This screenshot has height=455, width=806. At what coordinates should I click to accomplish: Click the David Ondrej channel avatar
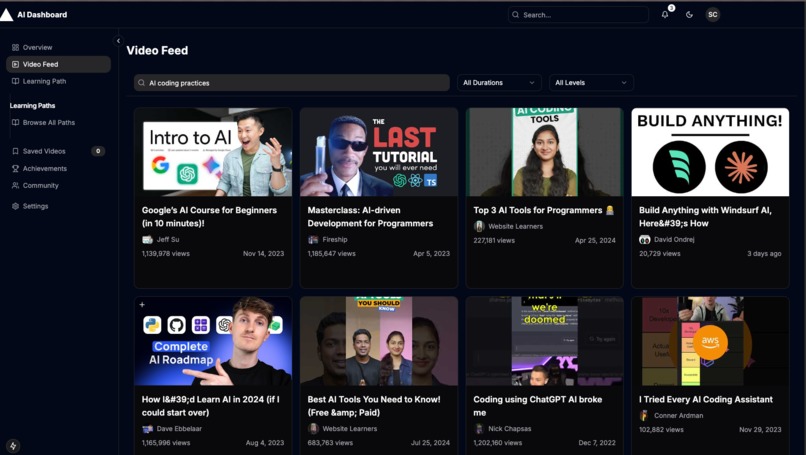[645, 240]
